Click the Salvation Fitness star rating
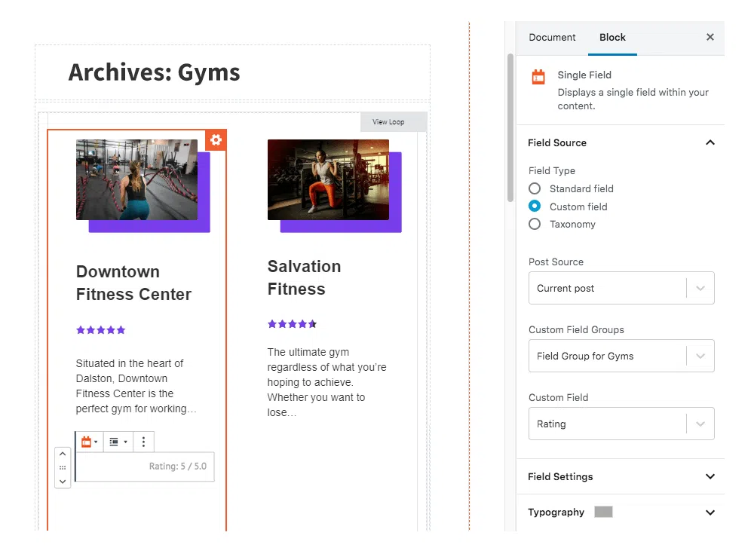The image size is (754, 560). [292, 324]
